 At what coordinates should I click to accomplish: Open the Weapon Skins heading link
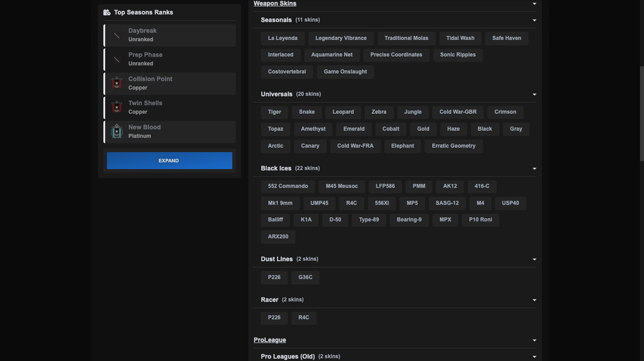coord(275,4)
